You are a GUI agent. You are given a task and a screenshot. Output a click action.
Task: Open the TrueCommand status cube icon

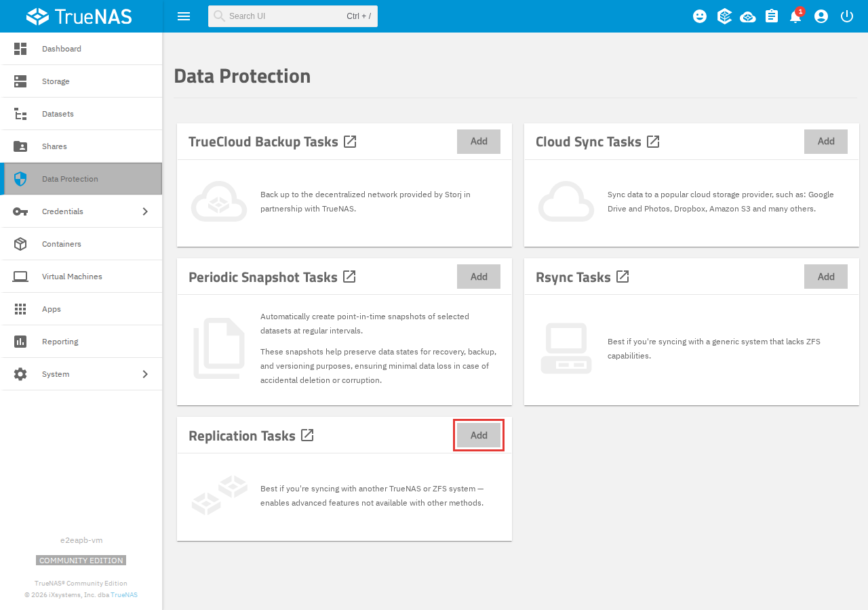coord(724,16)
